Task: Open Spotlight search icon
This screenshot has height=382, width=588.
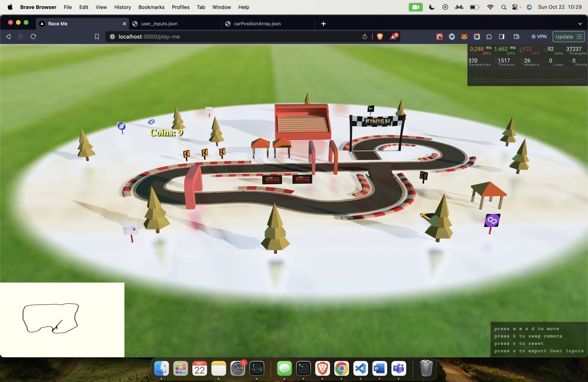Action: click(504, 7)
